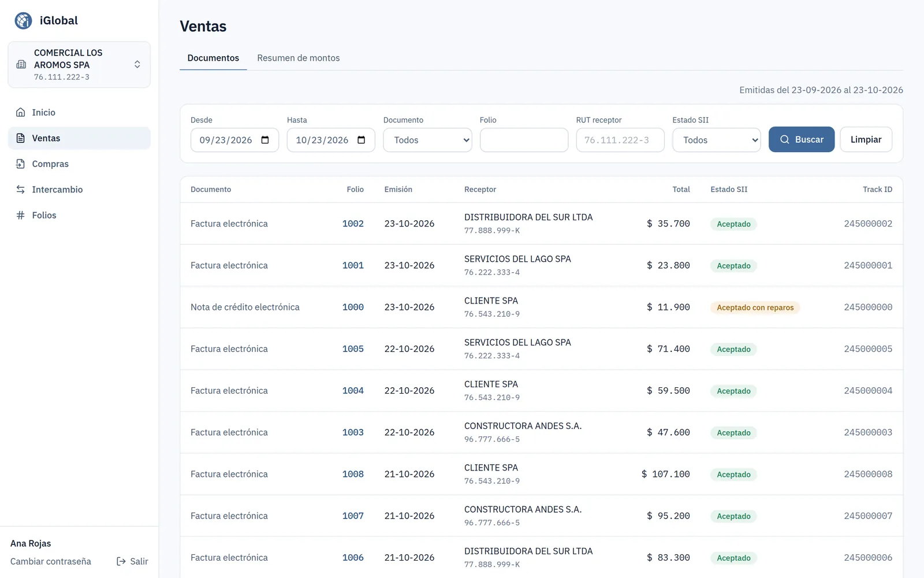Select the Documentos tab
This screenshot has width=924, height=578.
(x=213, y=58)
